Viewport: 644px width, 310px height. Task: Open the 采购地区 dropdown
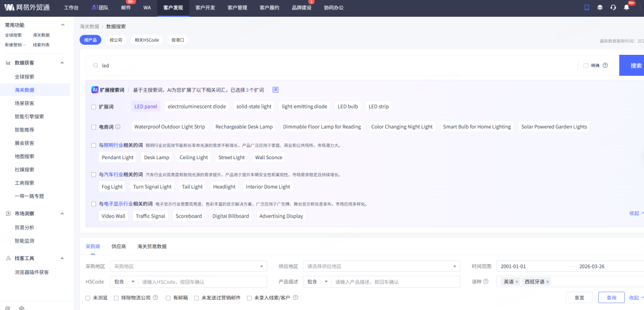tap(188, 266)
